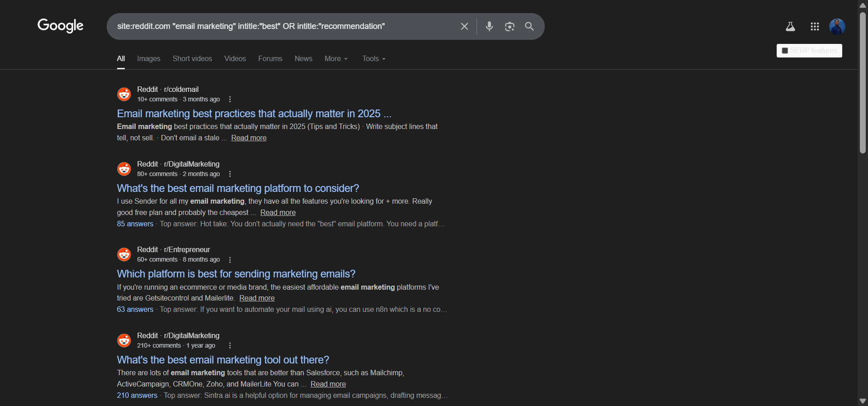868x406 pixels.
Task: Expand the Tools dropdown
Action: point(373,59)
